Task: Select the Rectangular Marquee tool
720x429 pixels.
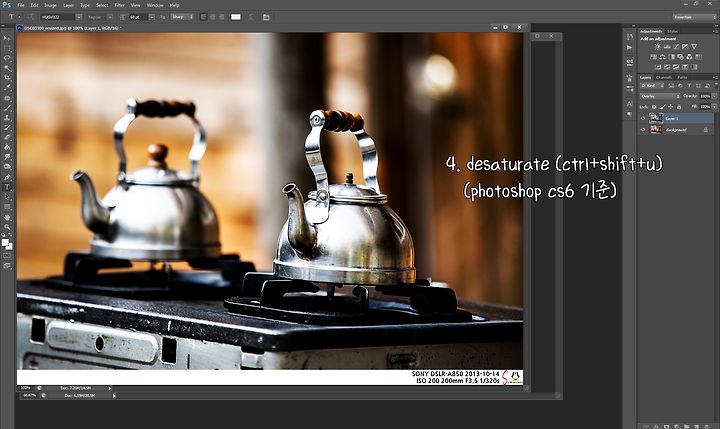Action: 7,48
